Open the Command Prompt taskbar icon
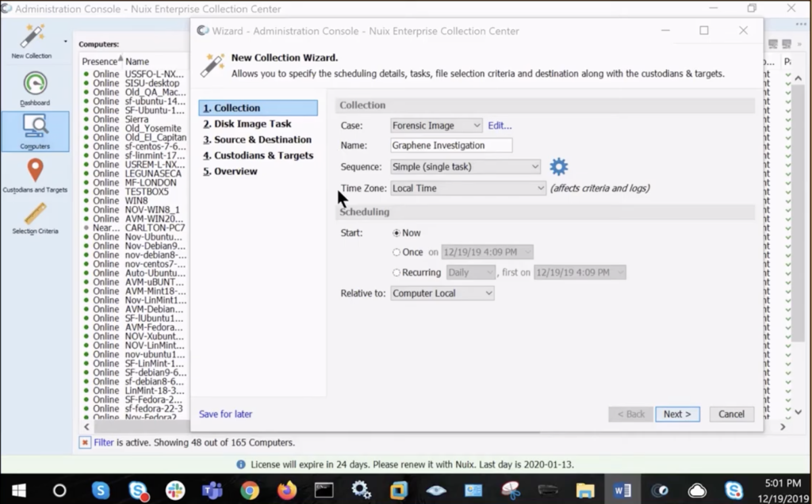812x504 pixels. (x=324, y=490)
